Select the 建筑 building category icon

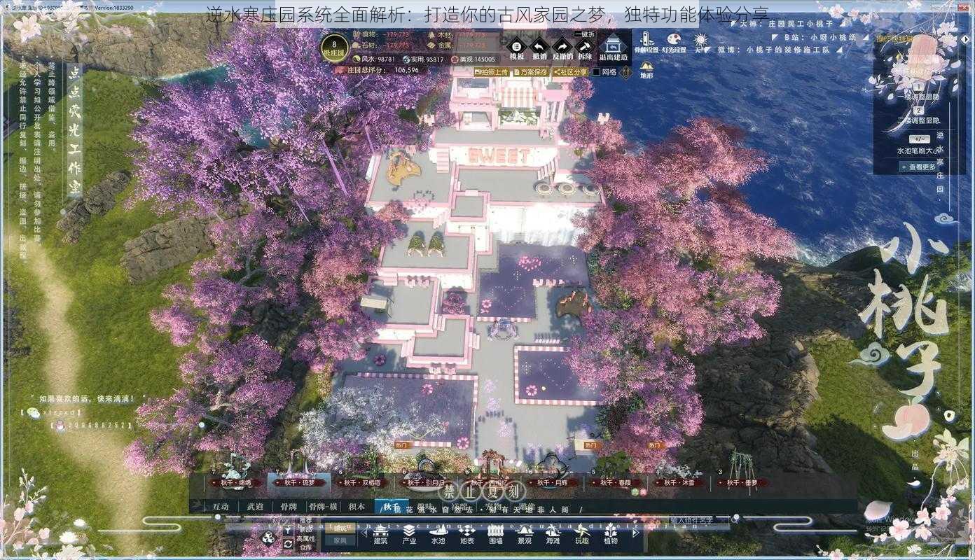(380, 535)
